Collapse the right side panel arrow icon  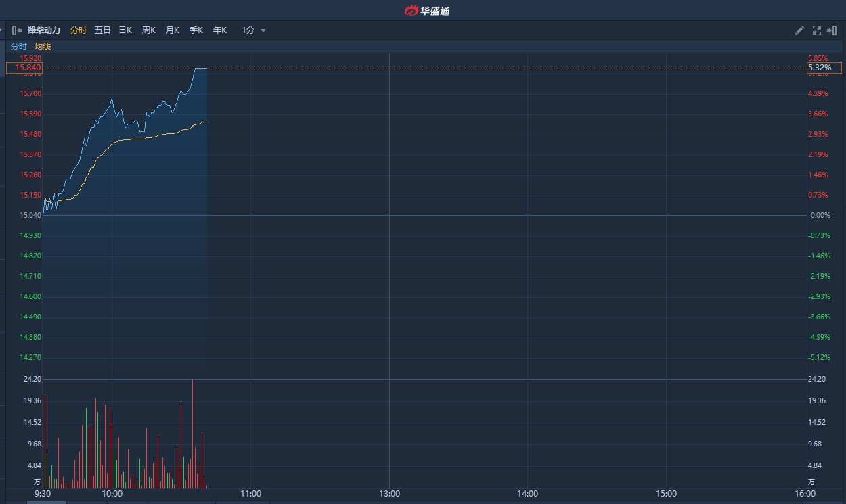tap(832, 30)
